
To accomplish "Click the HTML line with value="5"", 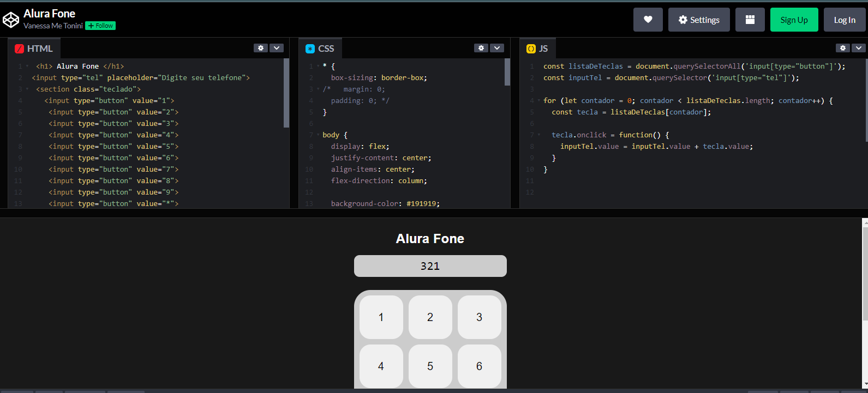I will pyautogui.click(x=113, y=146).
